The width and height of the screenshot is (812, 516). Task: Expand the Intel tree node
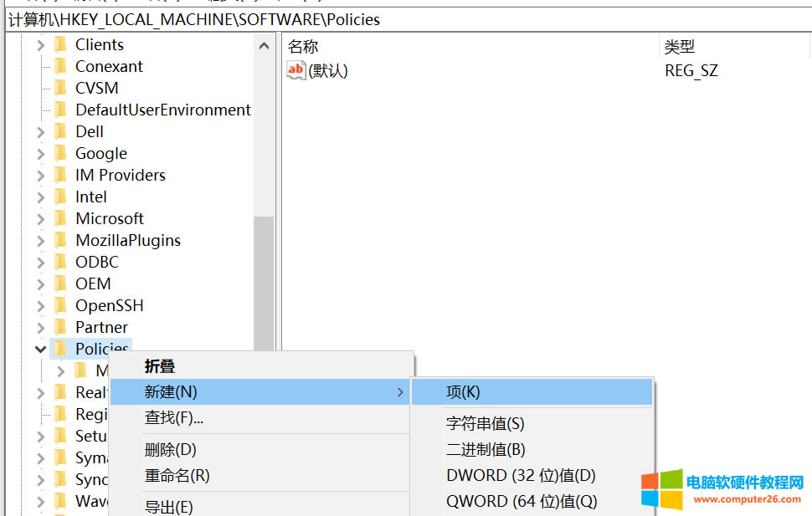pos(40,197)
